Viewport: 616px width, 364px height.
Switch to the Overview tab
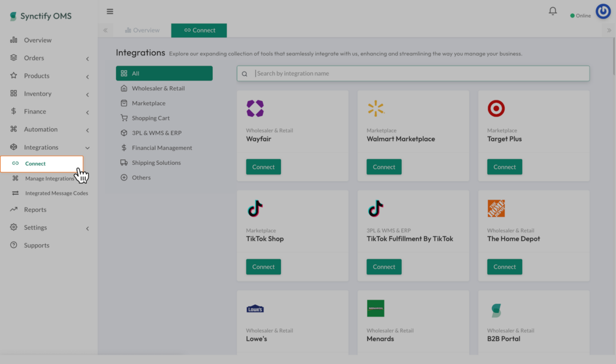coord(142,30)
